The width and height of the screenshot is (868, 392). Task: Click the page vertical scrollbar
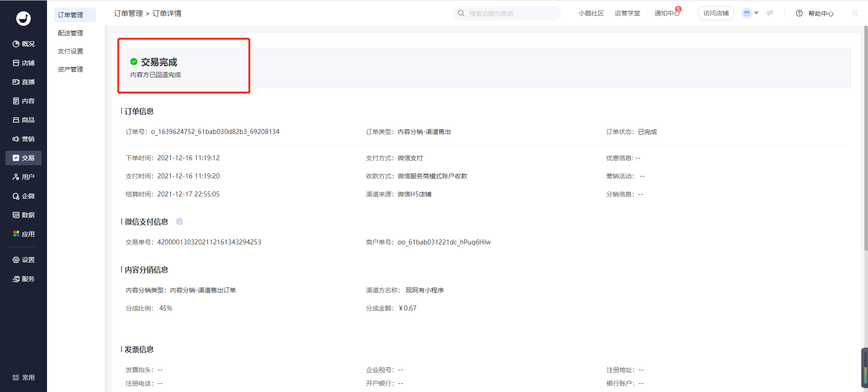[866, 138]
